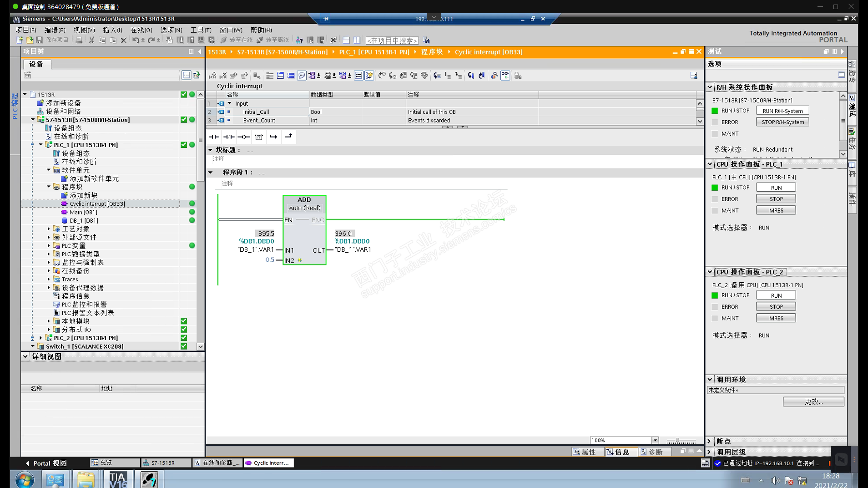Viewport: 868px width, 488px height.
Task: Switch to the 总览 bottom tab
Action: coord(115,463)
